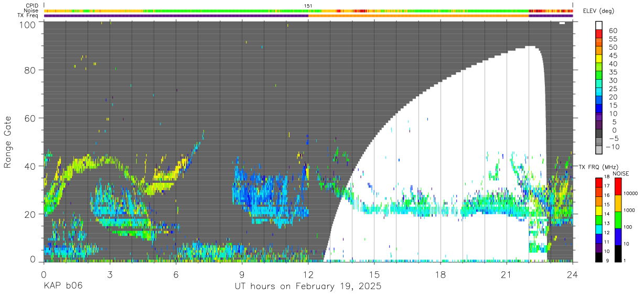The height and width of the screenshot is (297, 644).
Task: Click the 30 label on the ELEV scale
Action: click(612, 80)
